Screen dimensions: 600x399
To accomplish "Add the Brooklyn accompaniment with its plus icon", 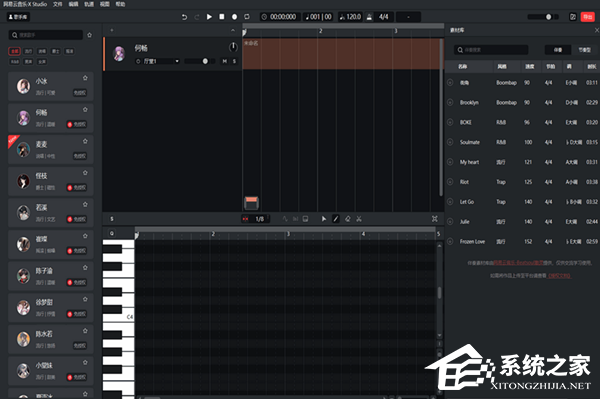I will [x=450, y=102].
